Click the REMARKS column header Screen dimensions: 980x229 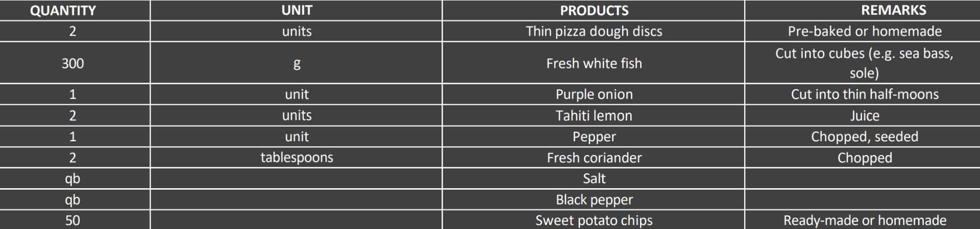(x=893, y=10)
